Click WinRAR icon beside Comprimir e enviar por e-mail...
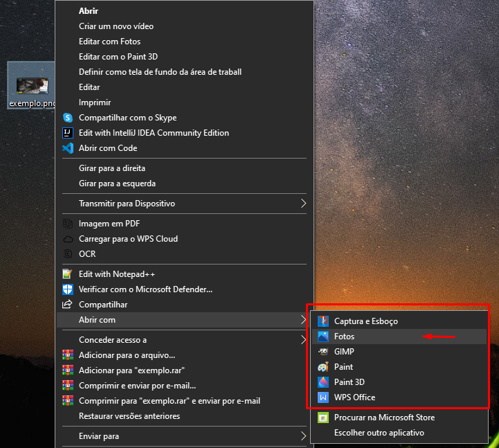Image resolution: width=499 pixels, height=448 pixels. pos(68,385)
